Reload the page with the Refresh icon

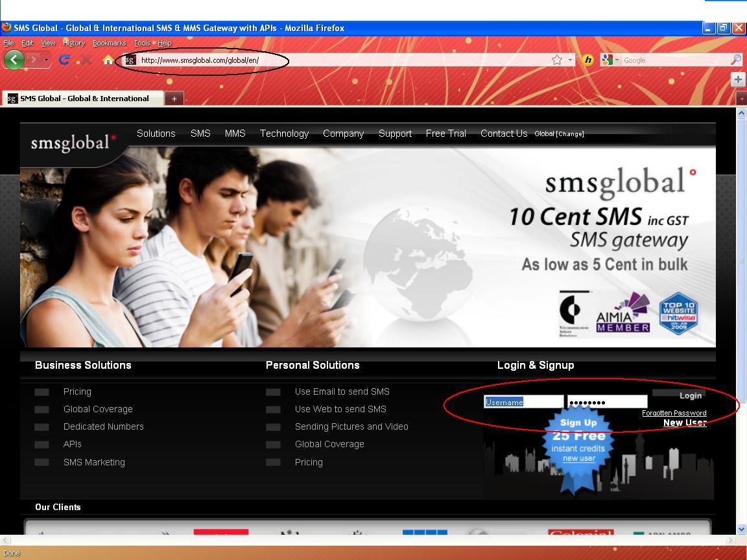pyautogui.click(x=64, y=60)
